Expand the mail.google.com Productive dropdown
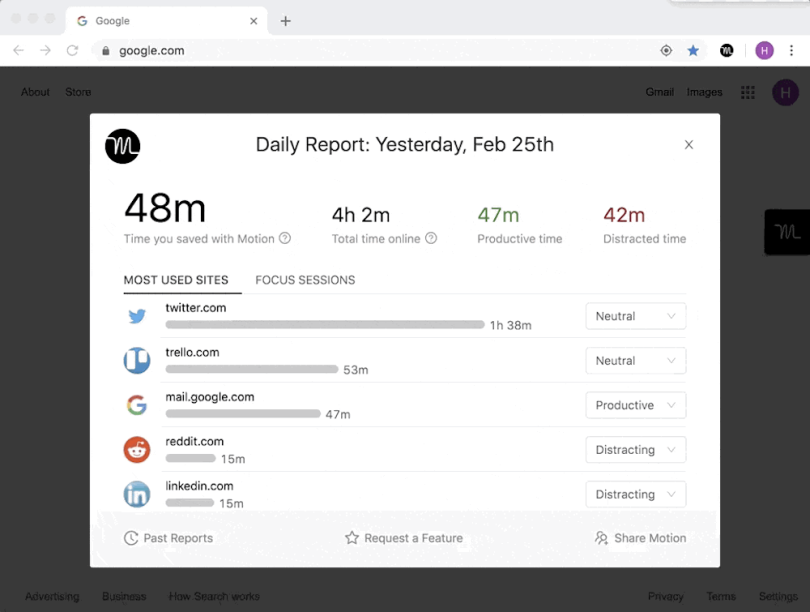The image size is (810, 612). 635,406
